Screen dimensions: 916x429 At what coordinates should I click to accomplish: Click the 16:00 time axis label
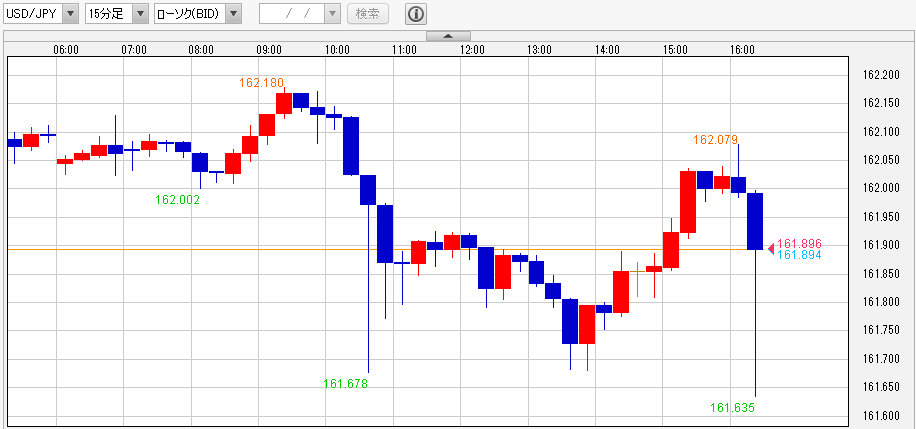[x=742, y=50]
